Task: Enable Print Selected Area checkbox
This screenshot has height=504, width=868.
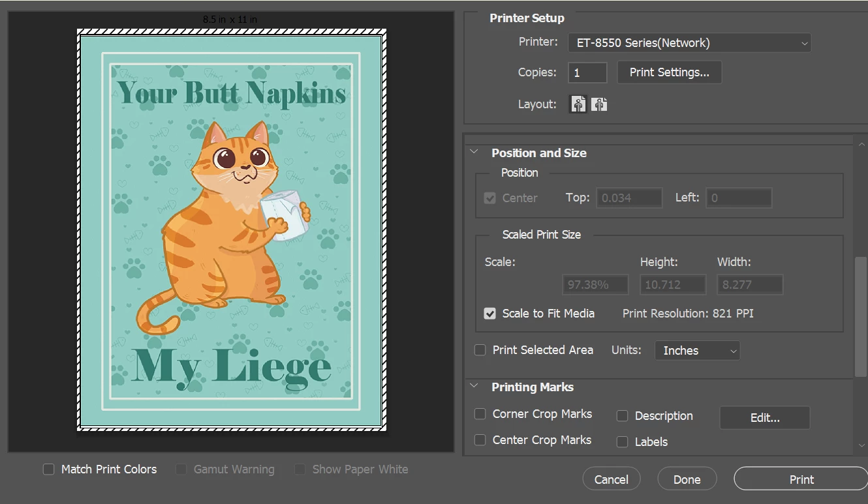Action: [480, 350]
